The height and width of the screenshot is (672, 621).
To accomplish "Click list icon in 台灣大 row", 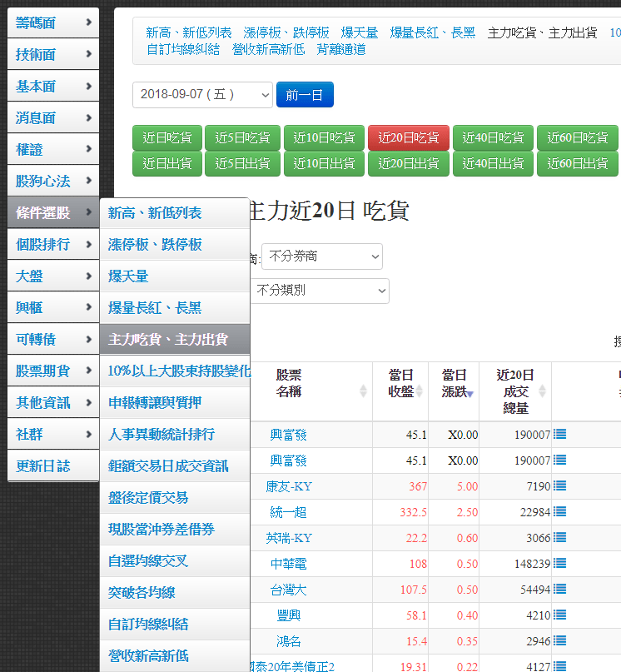I will point(559,590).
